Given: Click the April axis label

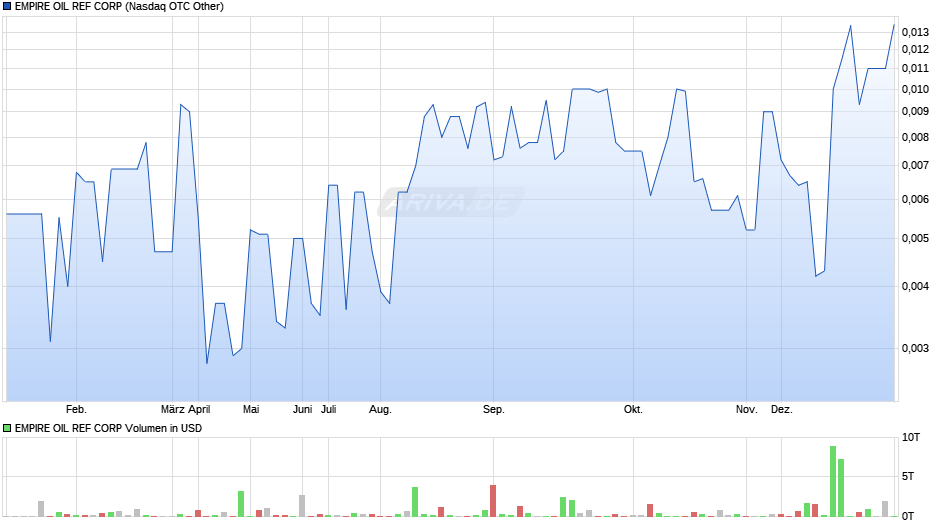Looking at the screenshot, I should pos(198,410).
